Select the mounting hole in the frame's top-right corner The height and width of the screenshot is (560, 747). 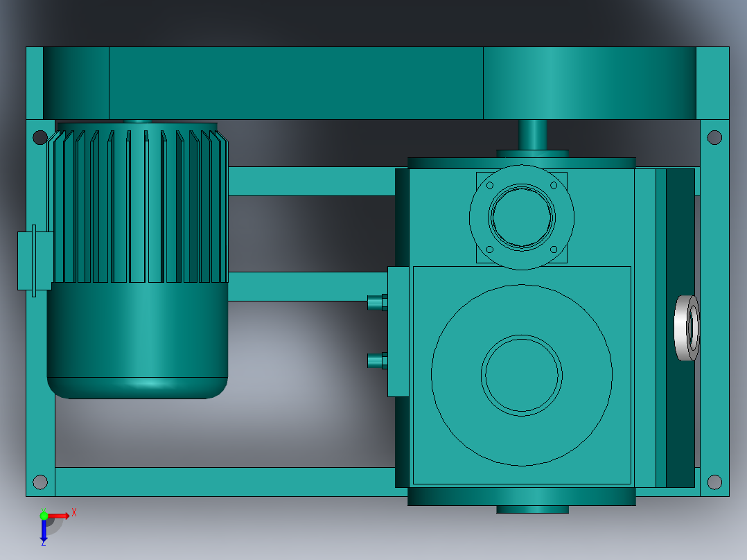[714, 138]
